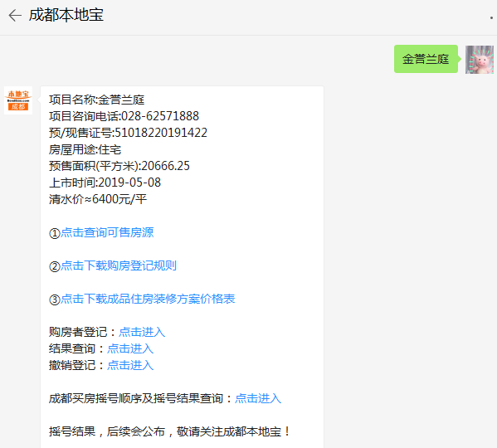Screen dimensions: 497x448
Task: Click 点击进入 next to 撤销登记
Action: click(x=130, y=365)
